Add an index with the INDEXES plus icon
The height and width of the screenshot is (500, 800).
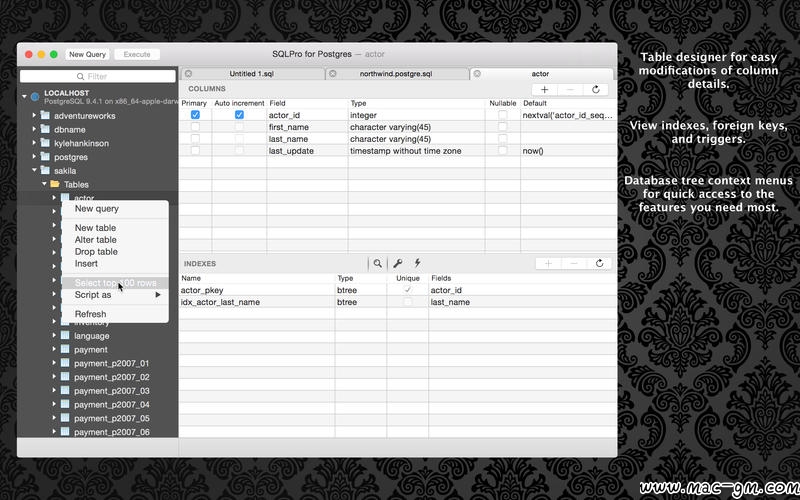tap(548, 263)
